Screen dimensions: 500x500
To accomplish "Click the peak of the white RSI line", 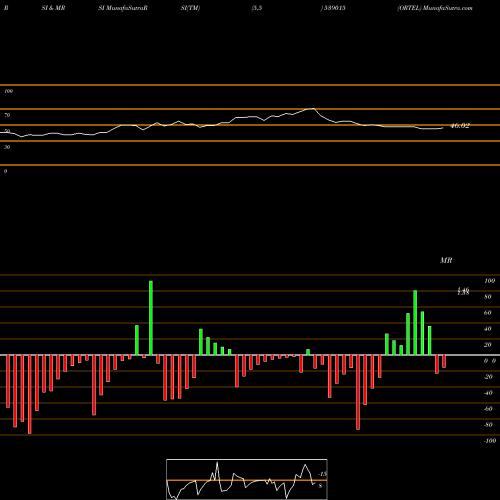I will [x=313, y=108].
